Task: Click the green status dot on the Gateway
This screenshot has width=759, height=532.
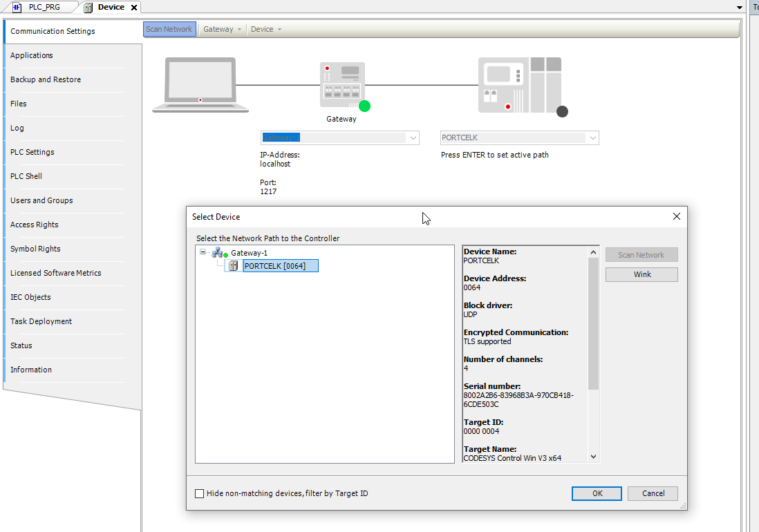Action: (364, 106)
